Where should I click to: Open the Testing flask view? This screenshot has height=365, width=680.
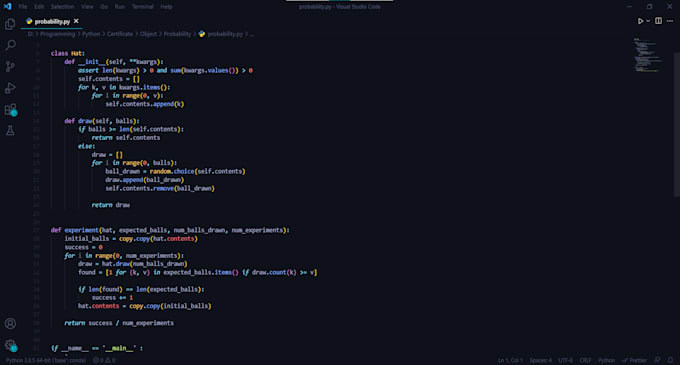[10, 130]
